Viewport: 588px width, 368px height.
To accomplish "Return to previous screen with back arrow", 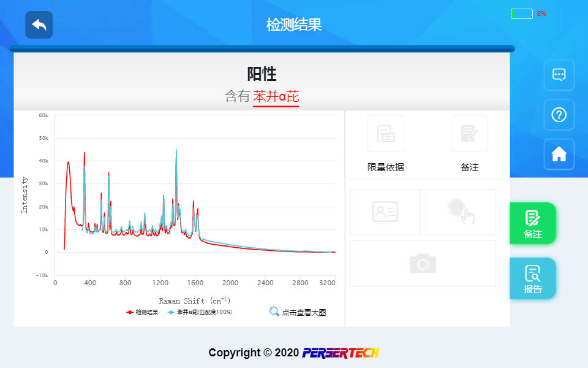I will [x=39, y=25].
